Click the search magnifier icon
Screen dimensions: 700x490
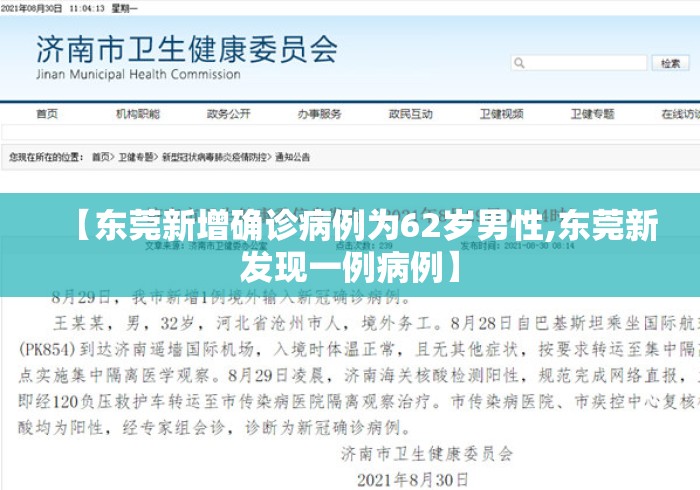(519, 63)
